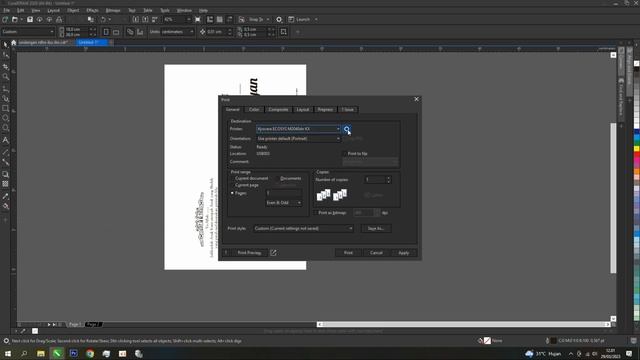Select the Interactive Fill tool in toolbox

(x=5, y=206)
